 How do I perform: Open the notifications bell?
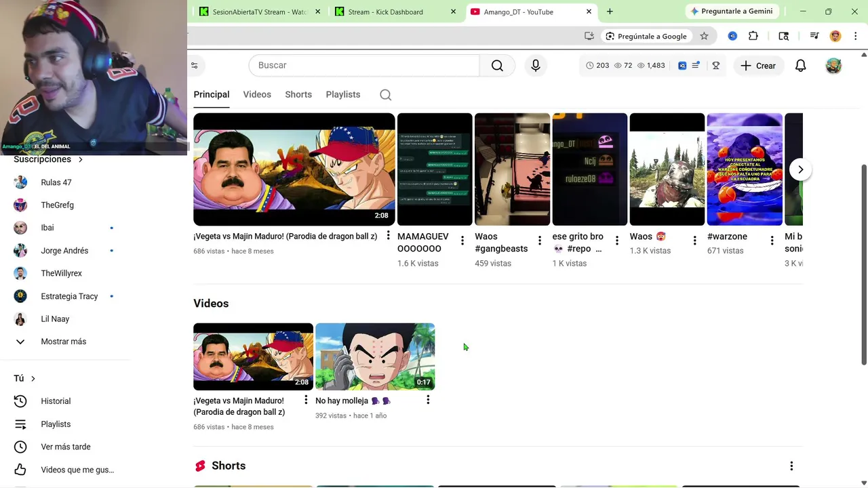(800, 66)
